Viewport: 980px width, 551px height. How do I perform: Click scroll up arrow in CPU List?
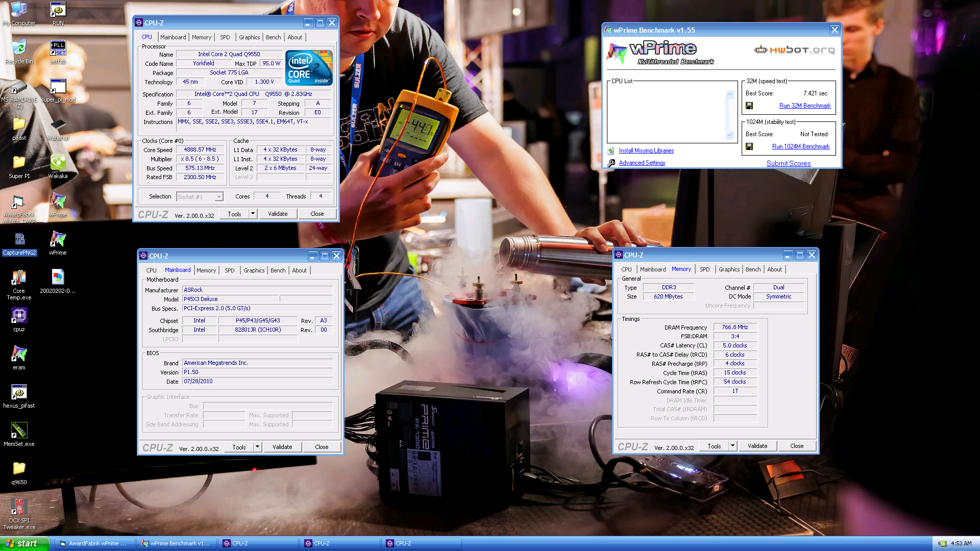729,94
